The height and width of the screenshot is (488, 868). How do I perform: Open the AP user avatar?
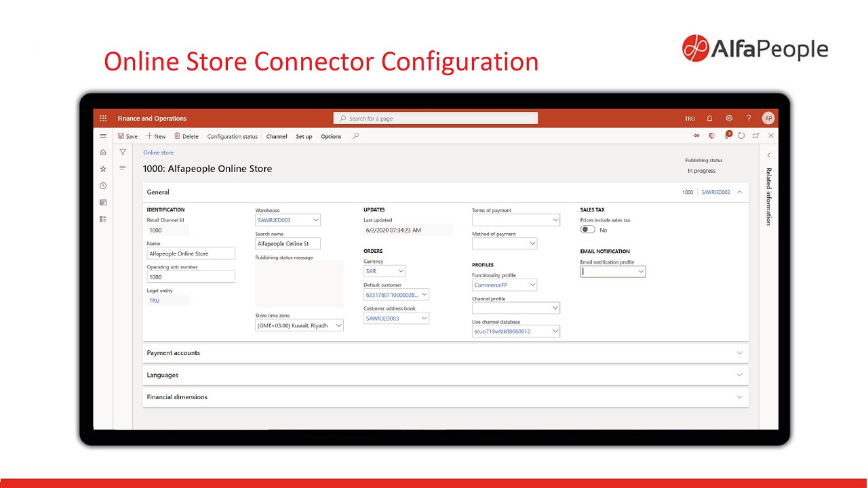(x=768, y=118)
